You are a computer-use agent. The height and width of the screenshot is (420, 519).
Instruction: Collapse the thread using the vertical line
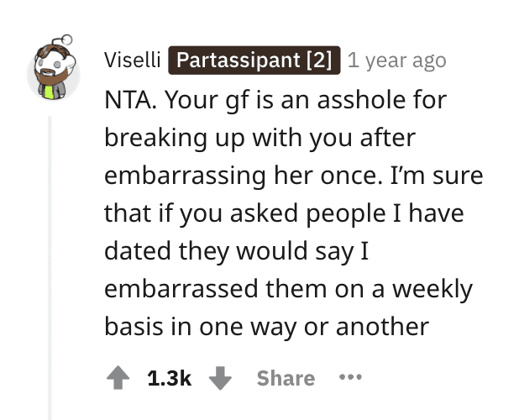pos(50,267)
